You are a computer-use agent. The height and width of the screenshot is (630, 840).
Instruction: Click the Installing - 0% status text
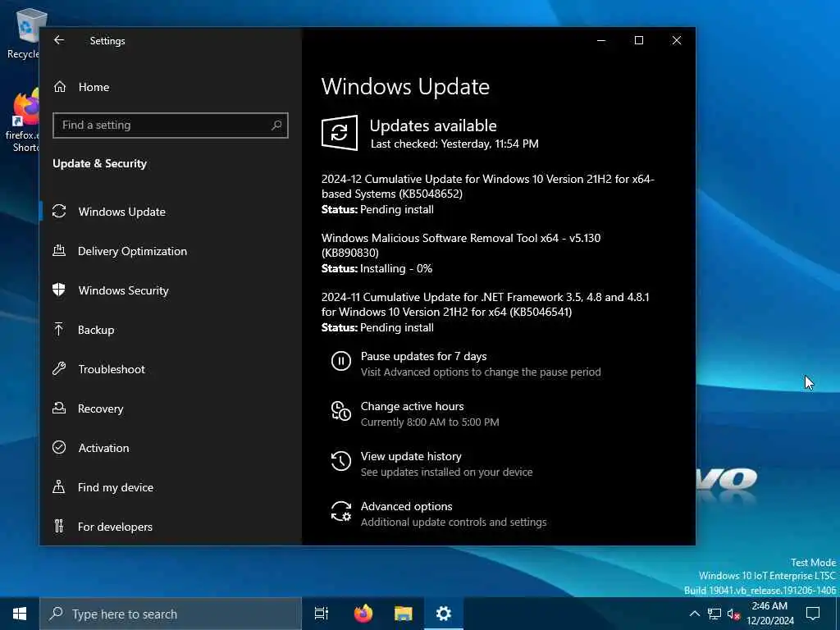pos(396,268)
